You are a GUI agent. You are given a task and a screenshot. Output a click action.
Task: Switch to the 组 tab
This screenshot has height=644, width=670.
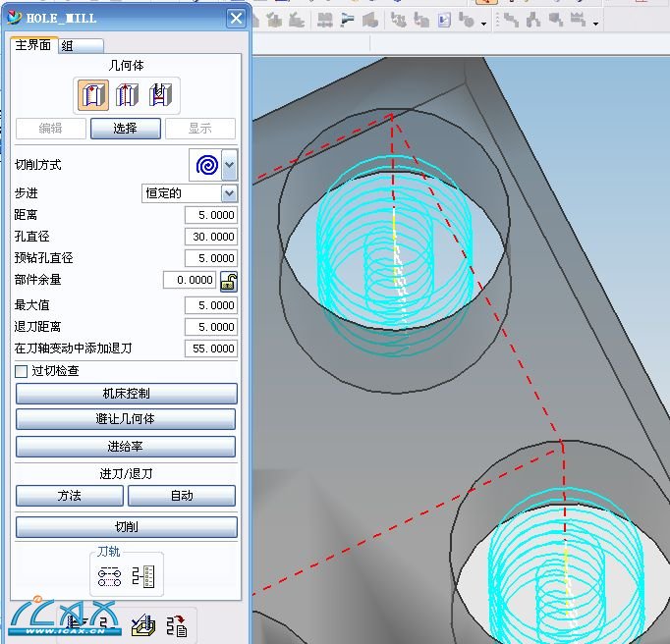tap(81, 46)
